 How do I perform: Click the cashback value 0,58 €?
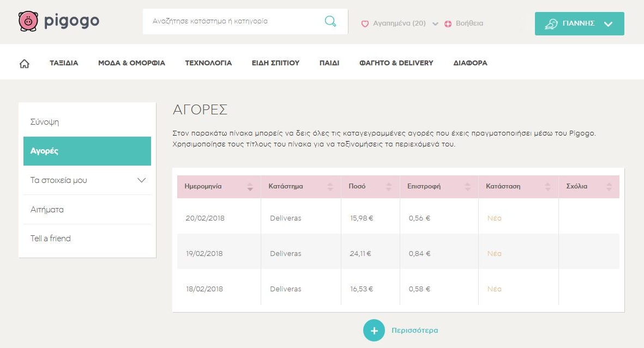(419, 289)
